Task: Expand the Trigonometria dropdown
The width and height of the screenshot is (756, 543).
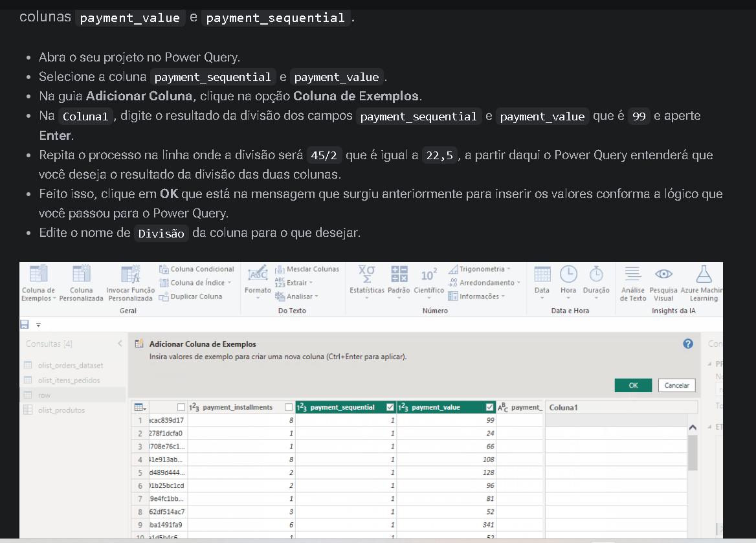Action: 509,269
